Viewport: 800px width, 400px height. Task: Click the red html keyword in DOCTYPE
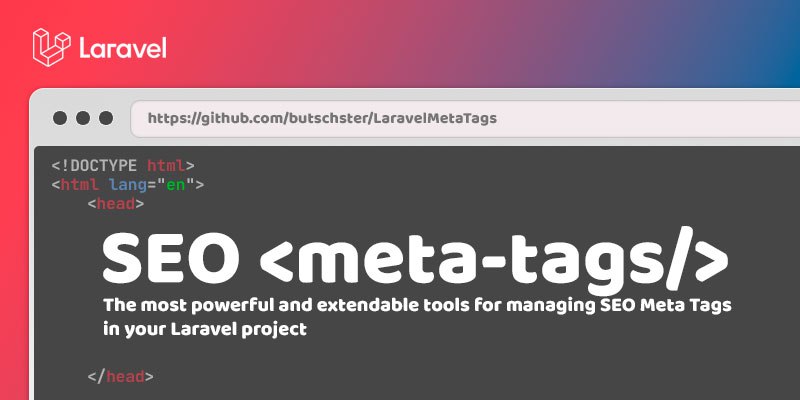coord(166,166)
